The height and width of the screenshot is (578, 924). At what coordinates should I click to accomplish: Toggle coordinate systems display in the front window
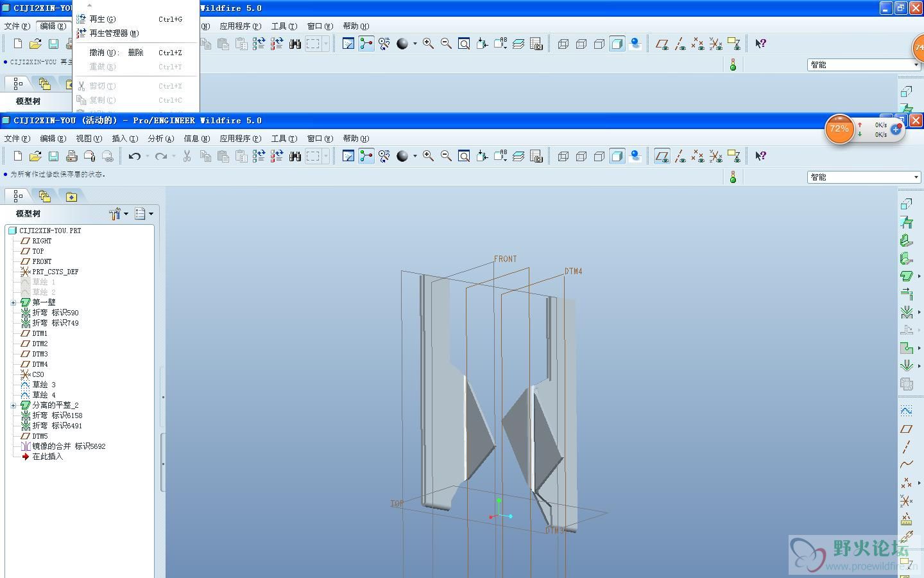point(715,156)
